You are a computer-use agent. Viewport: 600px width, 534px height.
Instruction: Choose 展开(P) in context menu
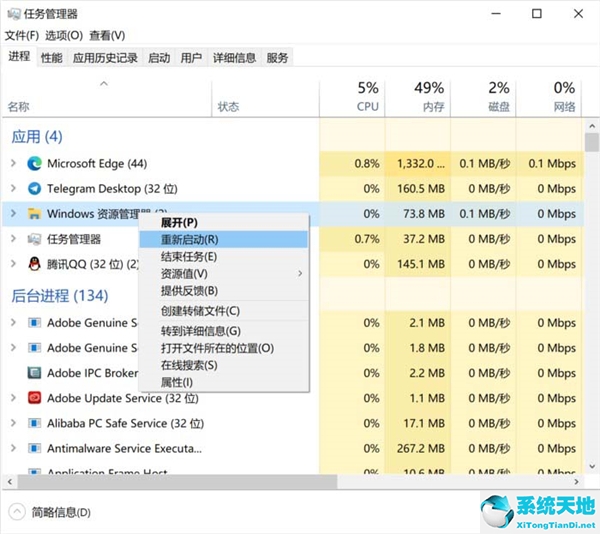[x=224, y=223]
